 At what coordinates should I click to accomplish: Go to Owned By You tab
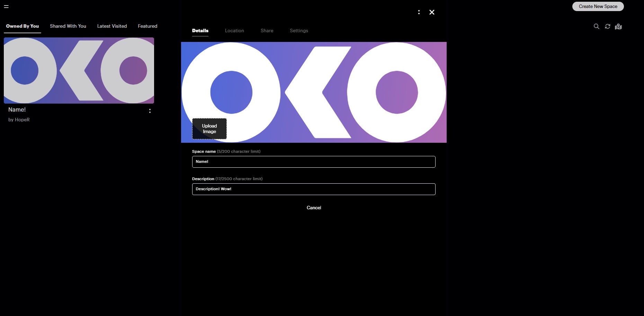(23, 26)
